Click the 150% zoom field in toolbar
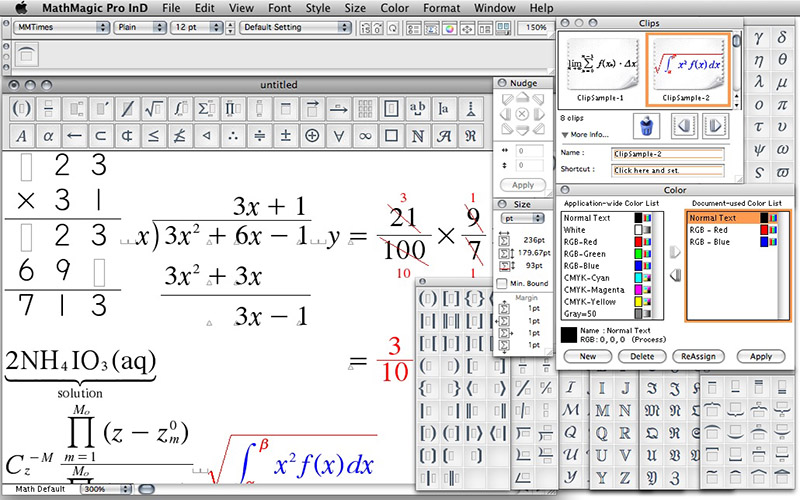Viewport: 800px width, 500px height. (535, 28)
